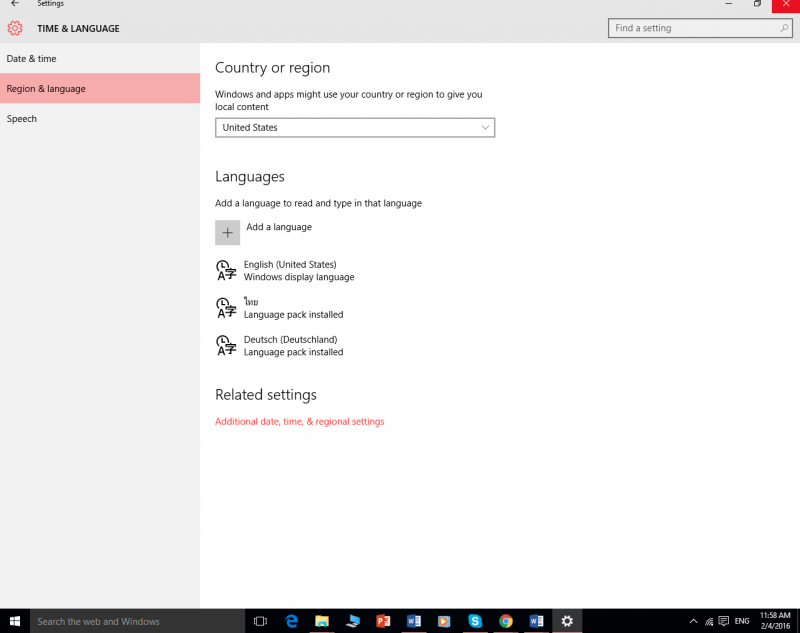The height and width of the screenshot is (633, 800).
Task: Open the second Word icon near Settings
Action: tap(536, 621)
